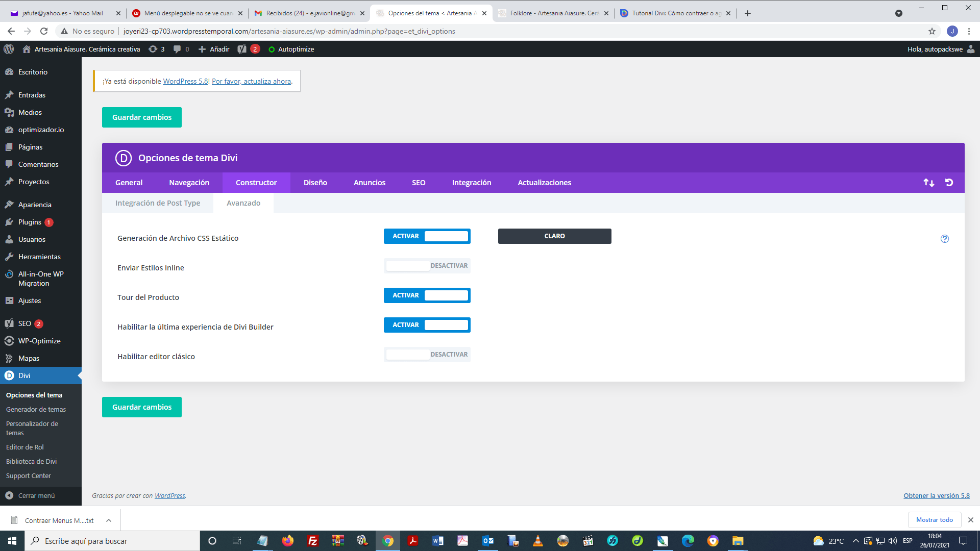Click the WordPress 5.8 link
Screen dimensions: 980x551
(185, 81)
